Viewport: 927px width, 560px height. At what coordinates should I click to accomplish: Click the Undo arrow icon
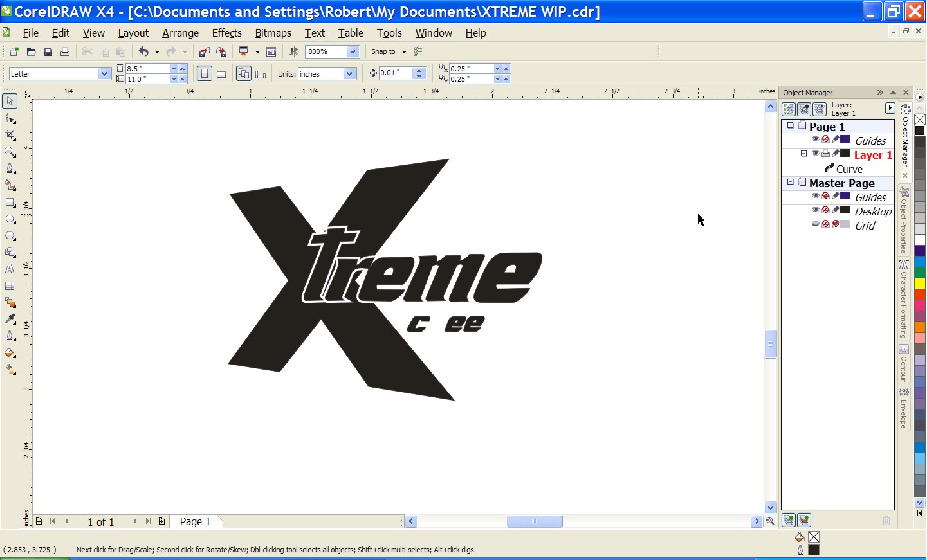click(143, 51)
